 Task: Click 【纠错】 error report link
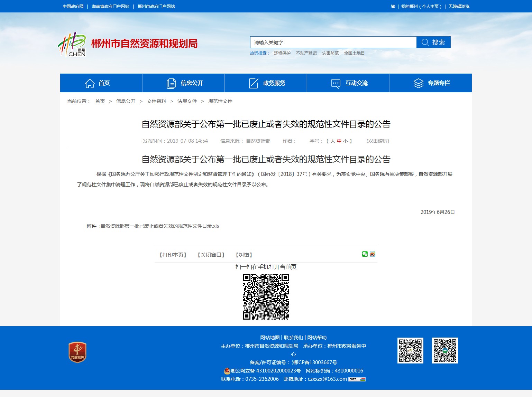click(x=244, y=255)
